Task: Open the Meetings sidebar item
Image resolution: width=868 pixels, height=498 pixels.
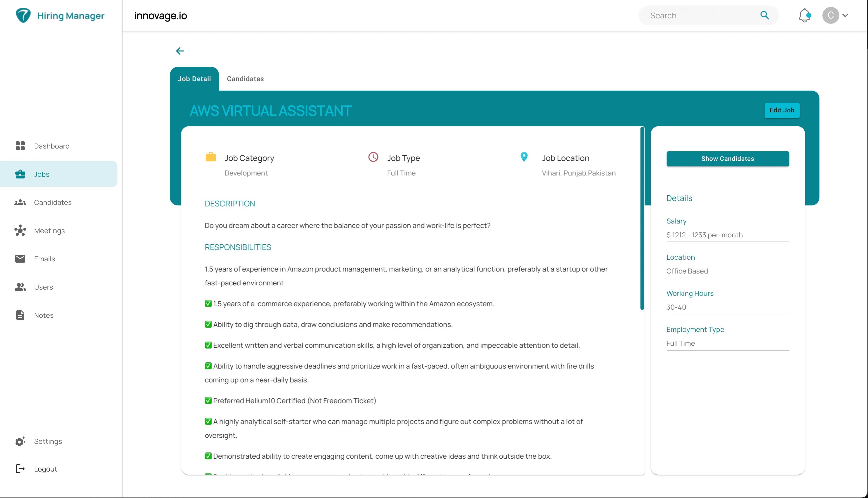Action: tap(58, 230)
